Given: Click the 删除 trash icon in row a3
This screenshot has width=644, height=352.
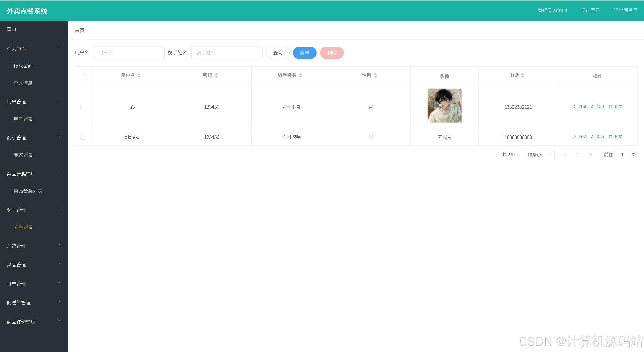Looking at the screenshot, I should 611,106.
